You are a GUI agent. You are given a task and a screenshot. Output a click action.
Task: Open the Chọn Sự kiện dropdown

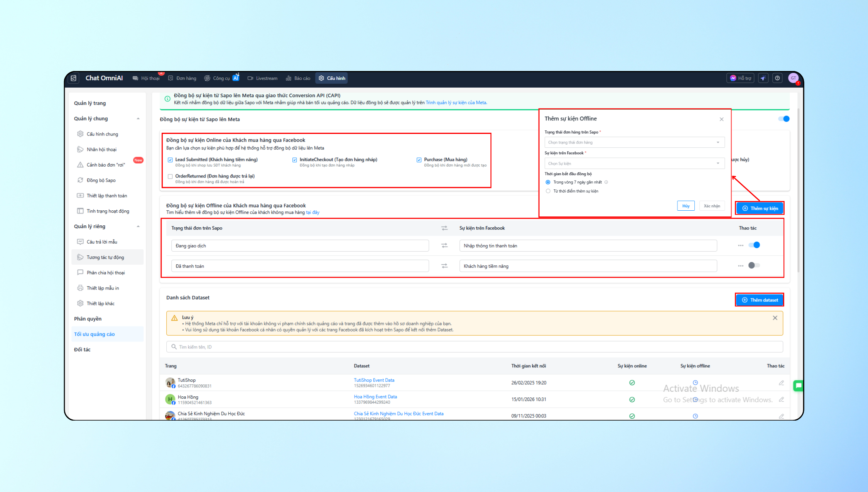(634, 163)
